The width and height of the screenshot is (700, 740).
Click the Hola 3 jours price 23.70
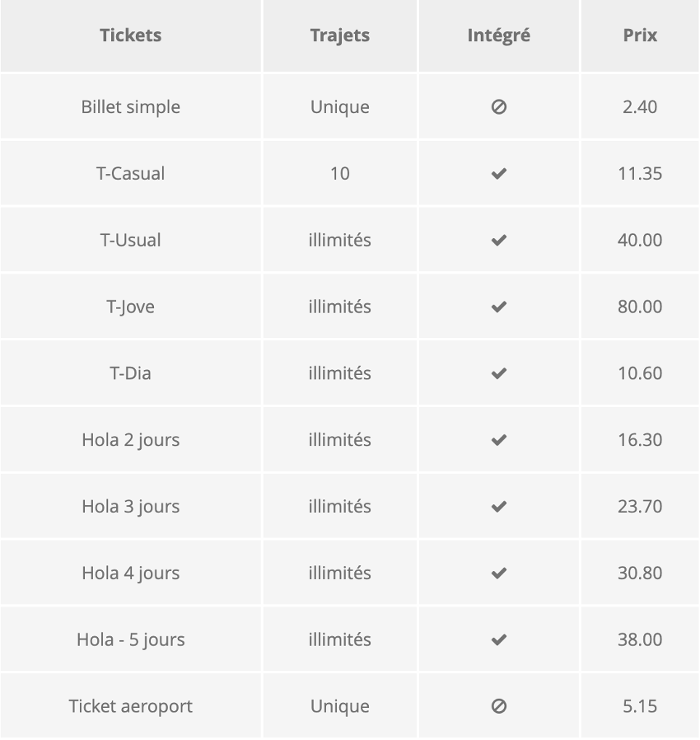coord(640,507)
